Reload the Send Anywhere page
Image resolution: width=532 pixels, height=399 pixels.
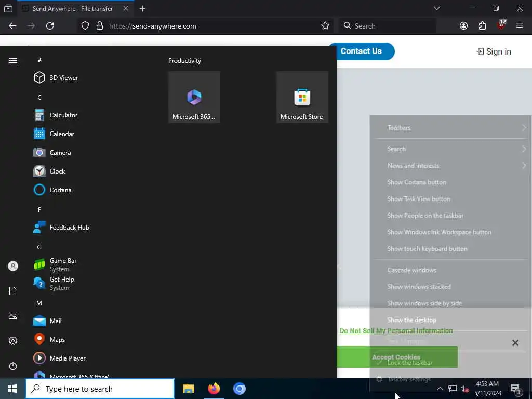50,26
